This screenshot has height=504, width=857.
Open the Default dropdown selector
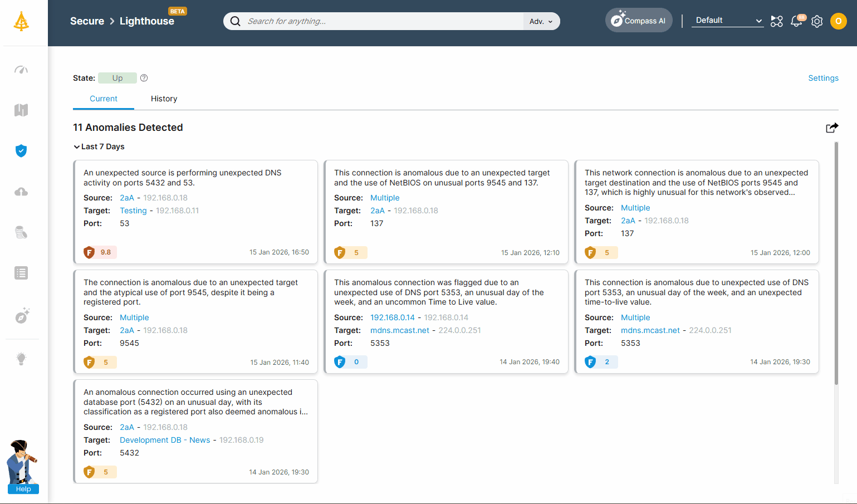(727, 21)
